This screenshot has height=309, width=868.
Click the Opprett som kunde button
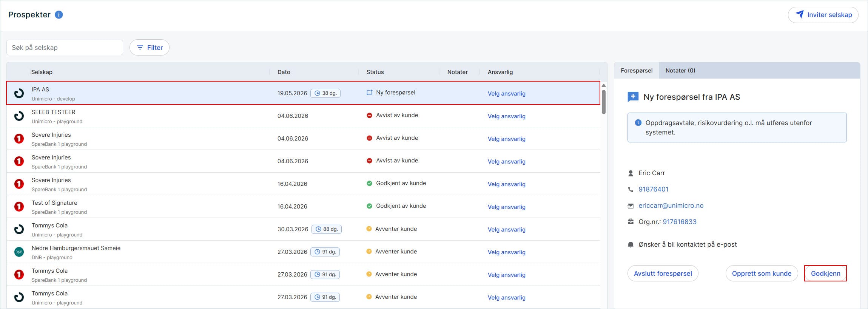point(762,273)
